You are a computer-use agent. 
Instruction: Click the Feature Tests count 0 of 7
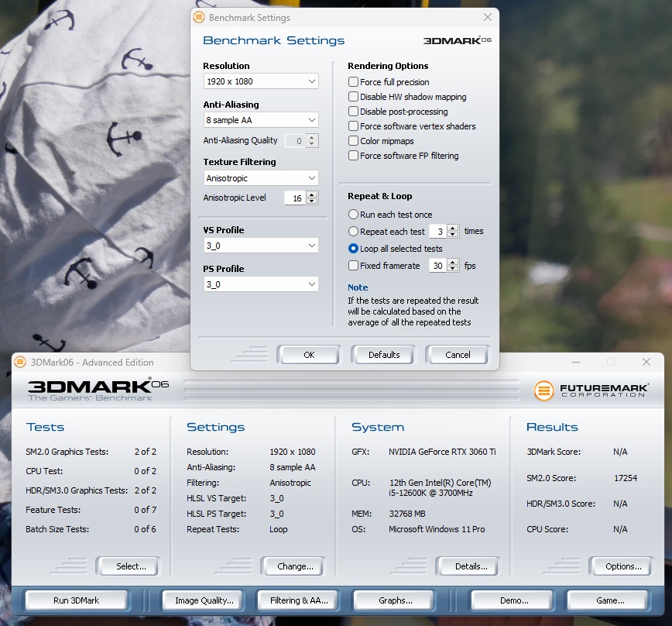146,510
